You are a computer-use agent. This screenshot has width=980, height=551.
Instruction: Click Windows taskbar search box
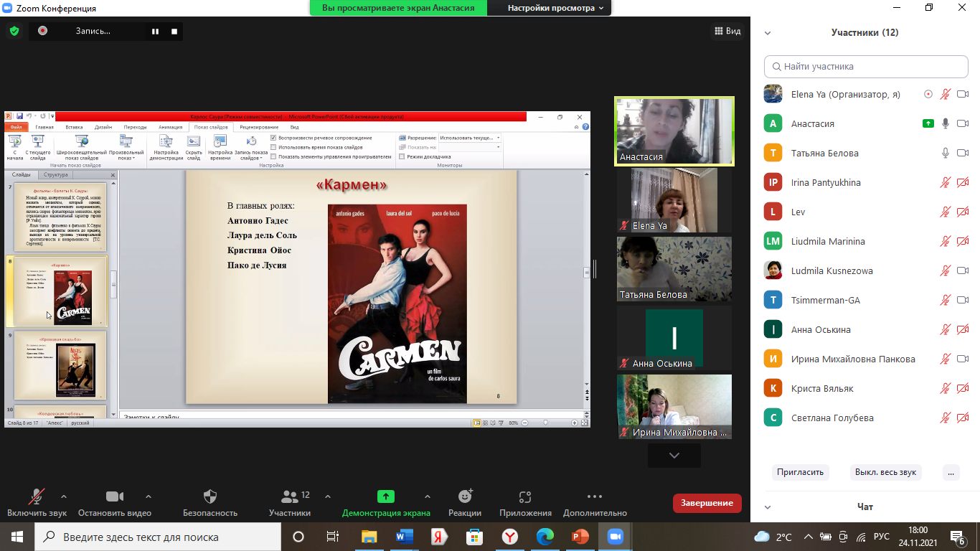(x=157, y=537)
